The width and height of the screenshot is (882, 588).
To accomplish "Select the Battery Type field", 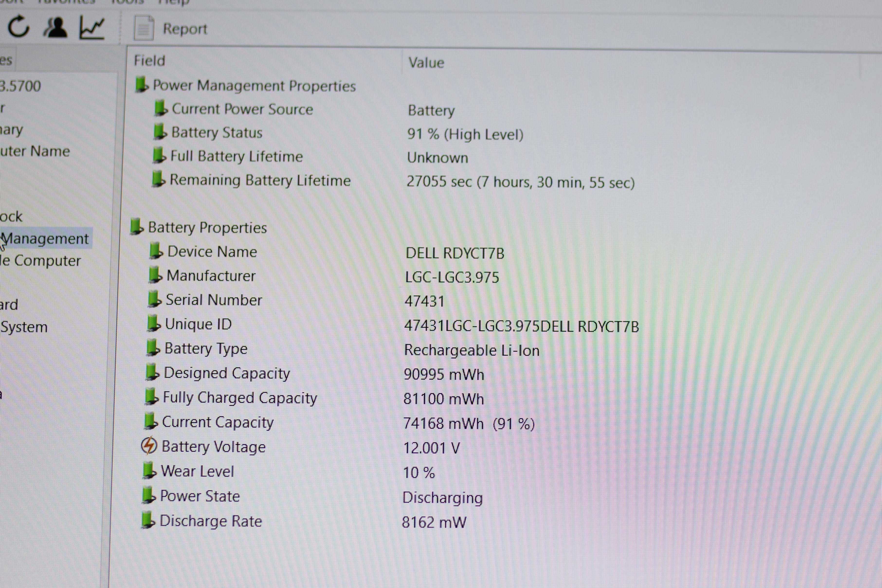I will click(206, 349).
